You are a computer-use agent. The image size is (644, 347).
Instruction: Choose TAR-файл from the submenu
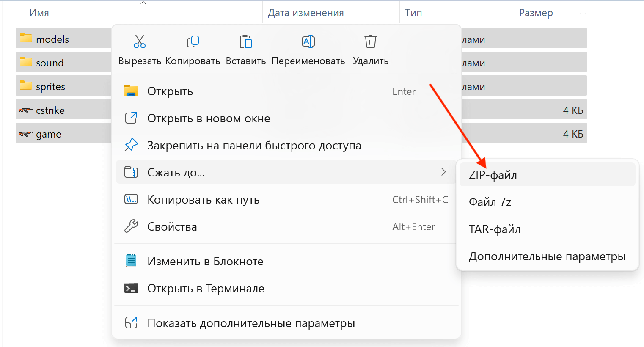pos(494,229)
